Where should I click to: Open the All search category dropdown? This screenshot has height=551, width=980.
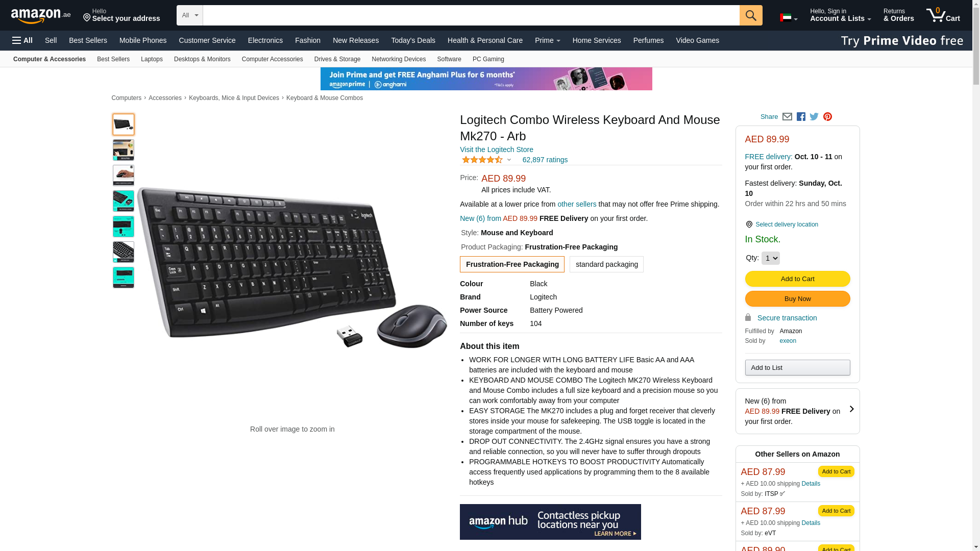click(x=189, y=15)
